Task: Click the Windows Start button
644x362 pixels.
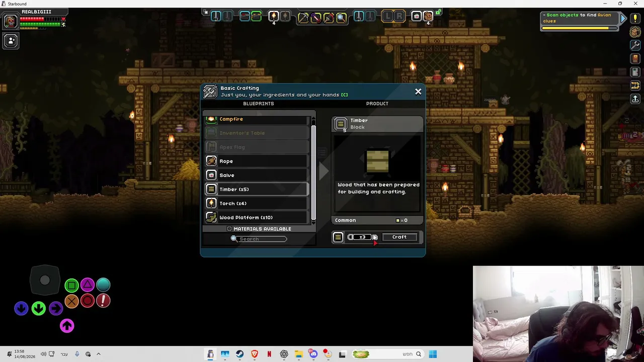Action: click(x=433, y=354)
